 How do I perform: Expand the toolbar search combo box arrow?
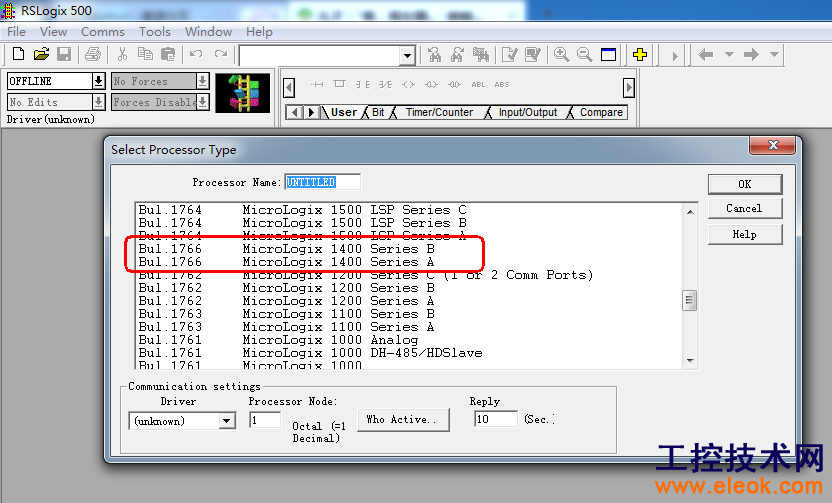(x=407, y=55)
